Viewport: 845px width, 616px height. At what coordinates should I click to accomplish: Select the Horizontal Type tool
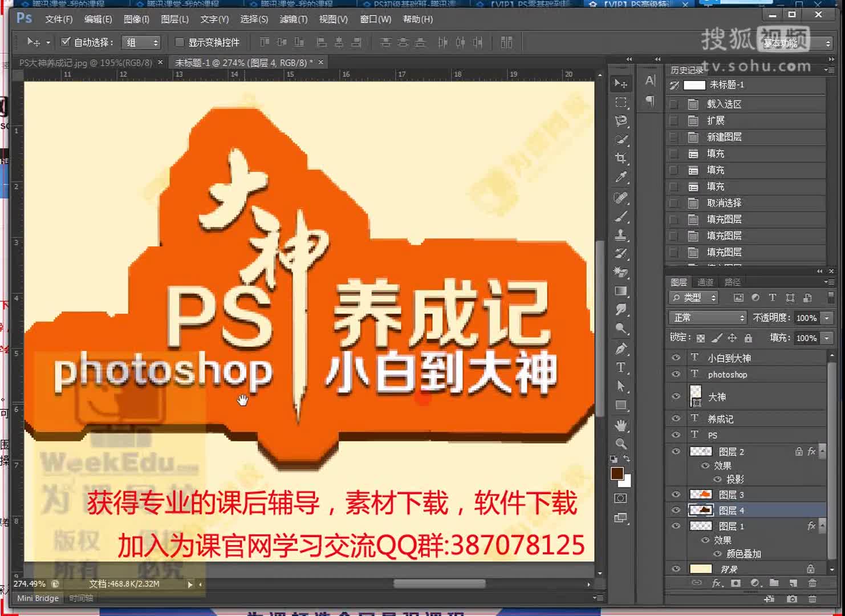(x=621, y=367)
